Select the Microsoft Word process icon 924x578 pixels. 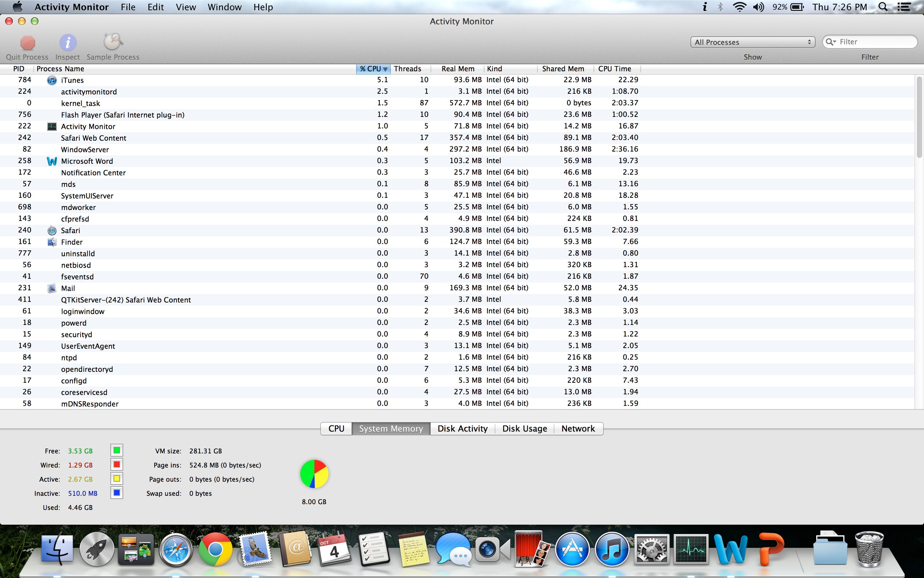pos(52,161)
